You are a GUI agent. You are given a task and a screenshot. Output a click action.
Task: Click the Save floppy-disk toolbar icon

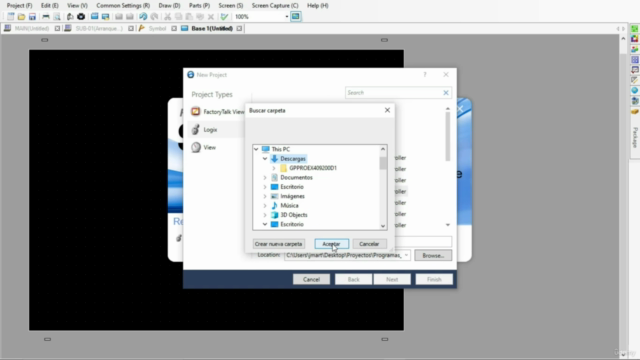click(32, 16)
